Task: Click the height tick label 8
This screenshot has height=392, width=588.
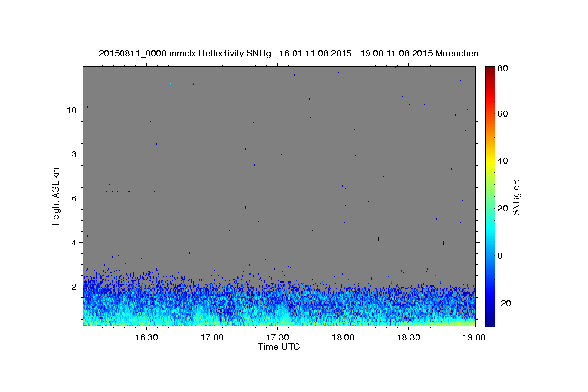Action: [74, 154]
